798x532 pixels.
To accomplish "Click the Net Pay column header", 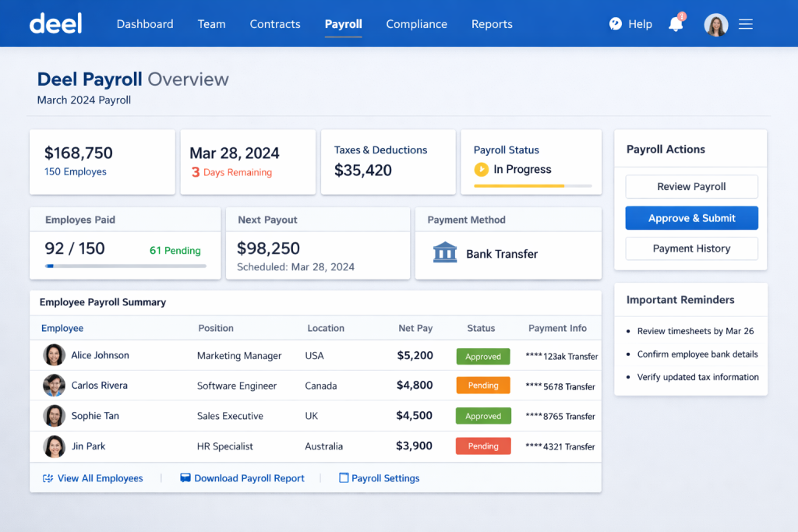I will (415, 328).
